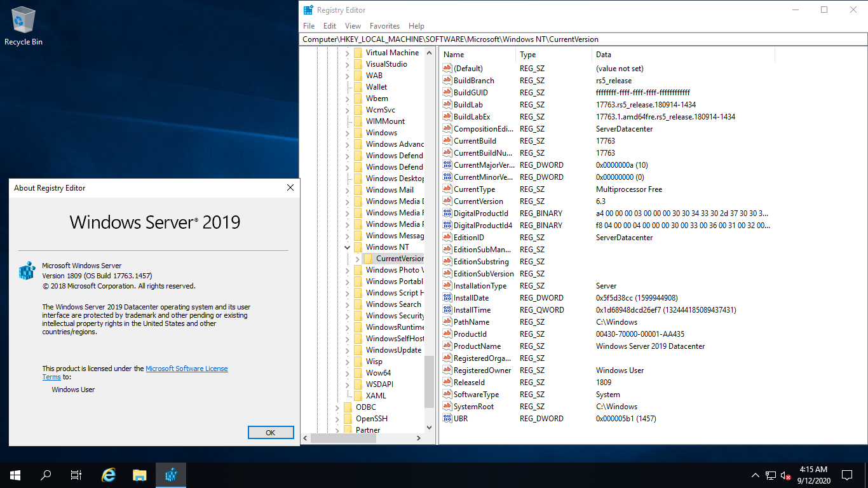Expand the VisualStudio key
This screenshot has width=868, height=488.
[347, 64]
